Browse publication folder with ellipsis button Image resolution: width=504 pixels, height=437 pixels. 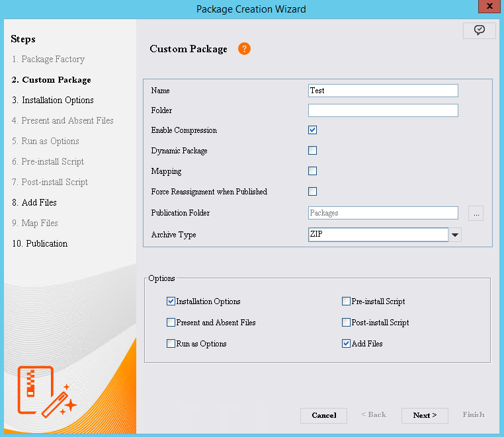pyautogui.click(x=477, y=213)
